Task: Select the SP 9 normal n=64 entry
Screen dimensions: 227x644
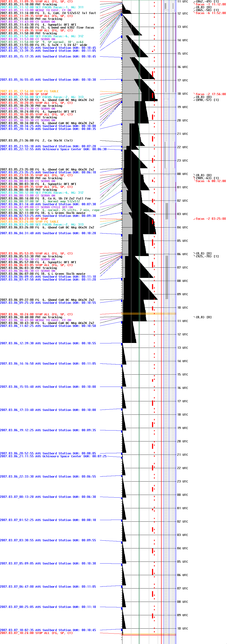Action: click(42, 42)
